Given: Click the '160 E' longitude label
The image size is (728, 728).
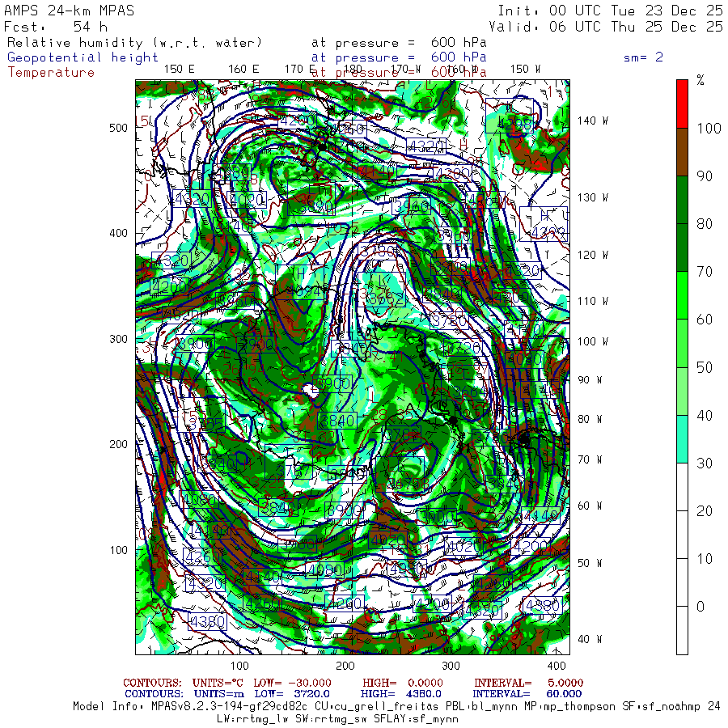Looking at the screenshot, I should [x=243, y=70].
